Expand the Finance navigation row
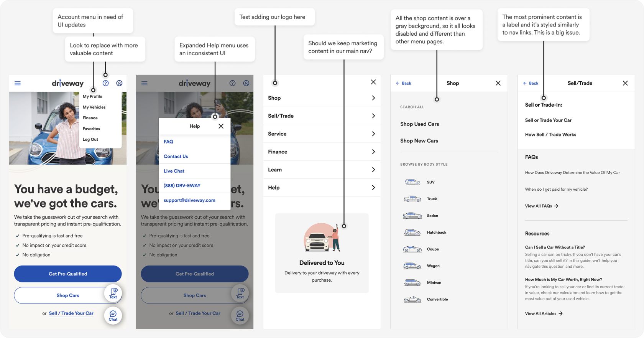 [322, 152]
